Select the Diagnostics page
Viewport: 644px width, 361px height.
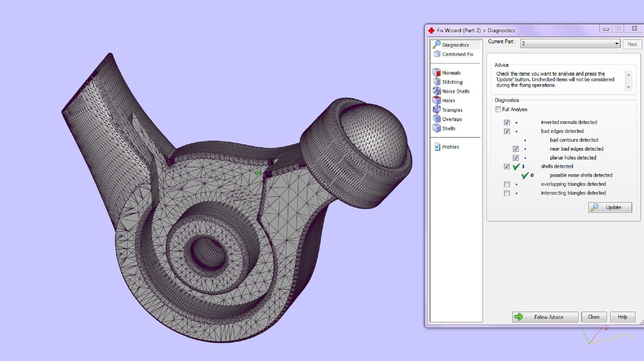click(455, 45)
